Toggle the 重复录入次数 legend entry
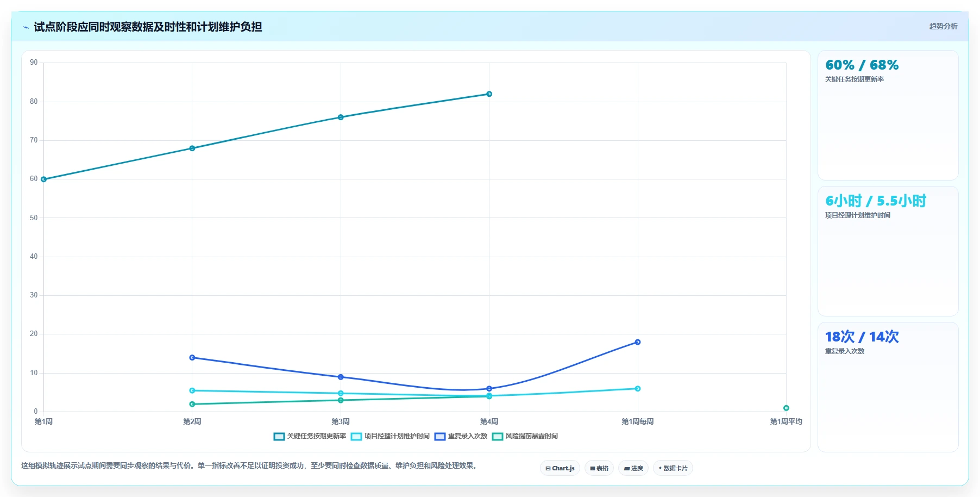The height and width of the screenshot is (497, 980). [461, 436]
